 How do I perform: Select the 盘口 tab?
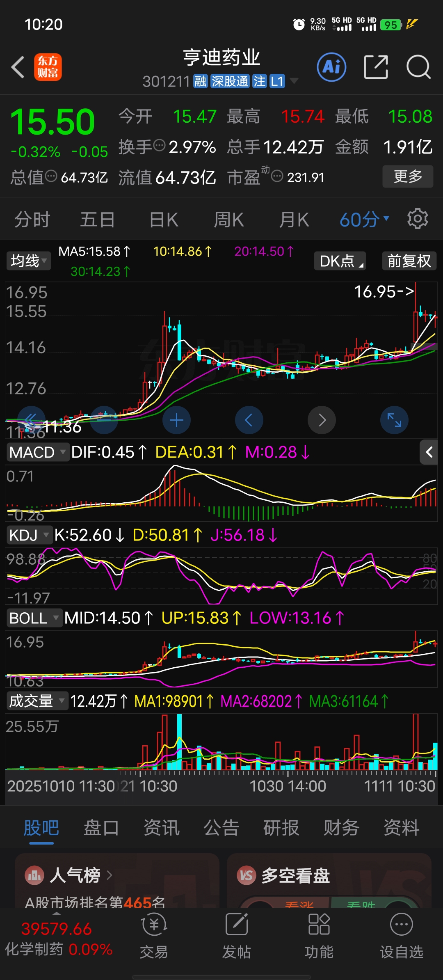pos(101,827)
